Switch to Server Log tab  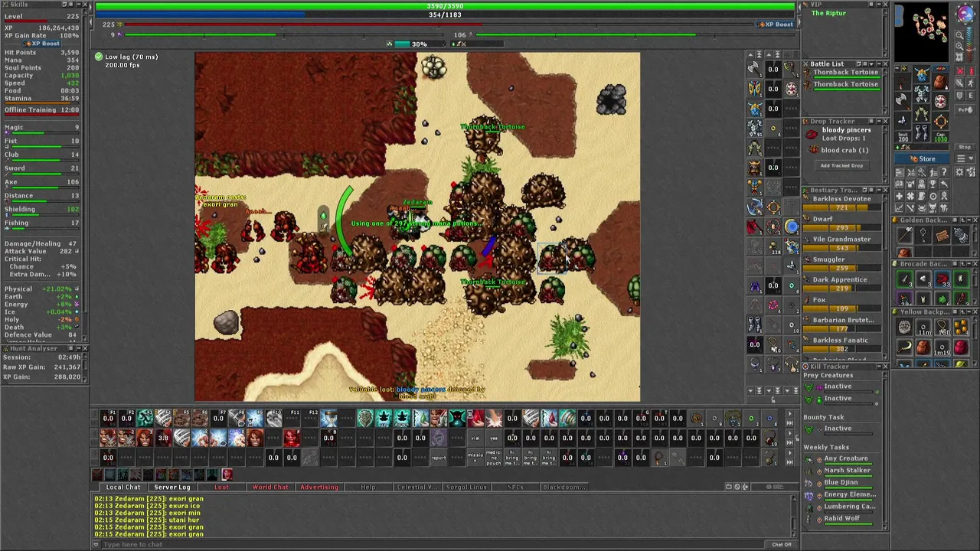tap(171, 487)
